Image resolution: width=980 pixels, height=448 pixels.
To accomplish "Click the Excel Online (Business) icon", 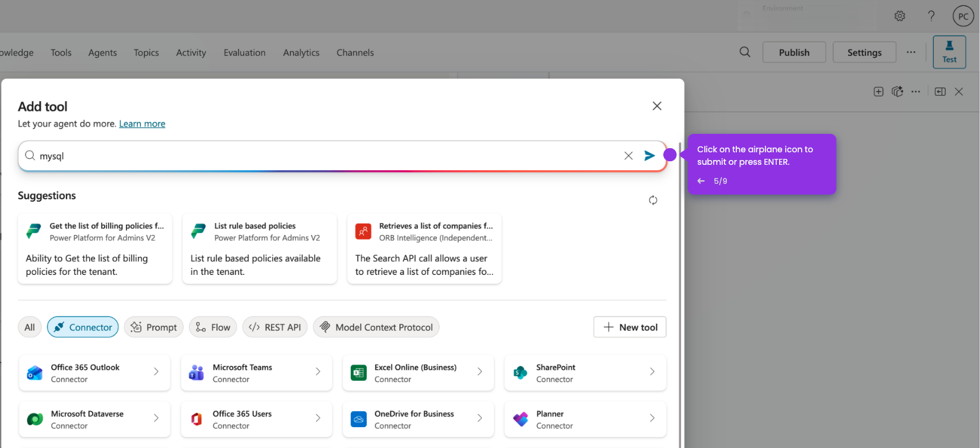I will click(358, 373).
